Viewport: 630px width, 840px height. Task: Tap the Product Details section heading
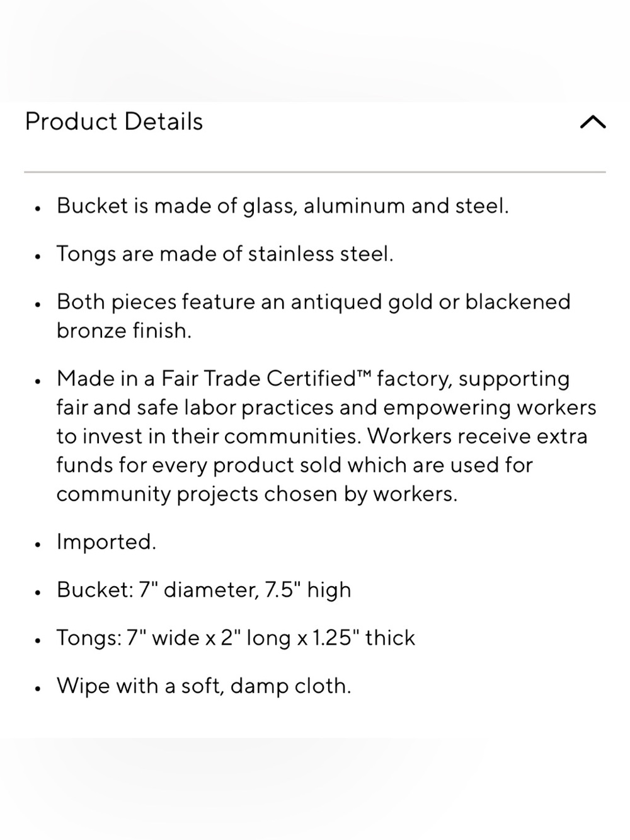(114, 122)
